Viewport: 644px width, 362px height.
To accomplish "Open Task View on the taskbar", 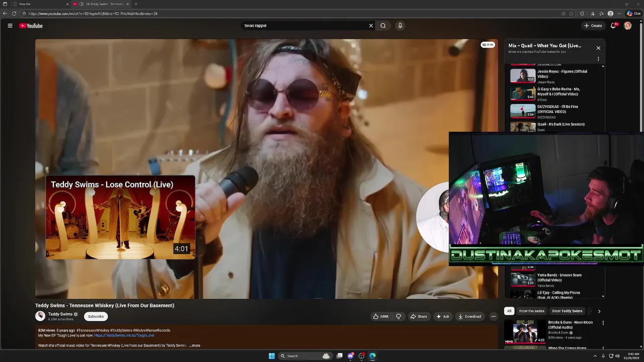I will point(340,356).
